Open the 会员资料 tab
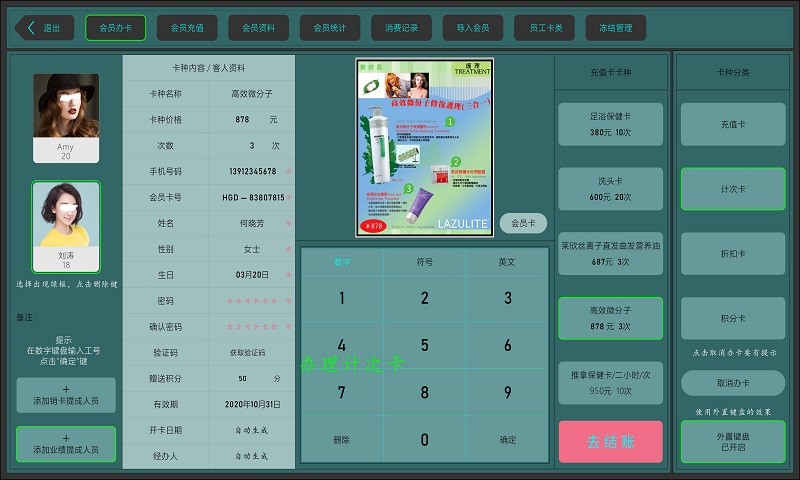Image resolution: width=800 pixels, height=480 pixels. 258,28
